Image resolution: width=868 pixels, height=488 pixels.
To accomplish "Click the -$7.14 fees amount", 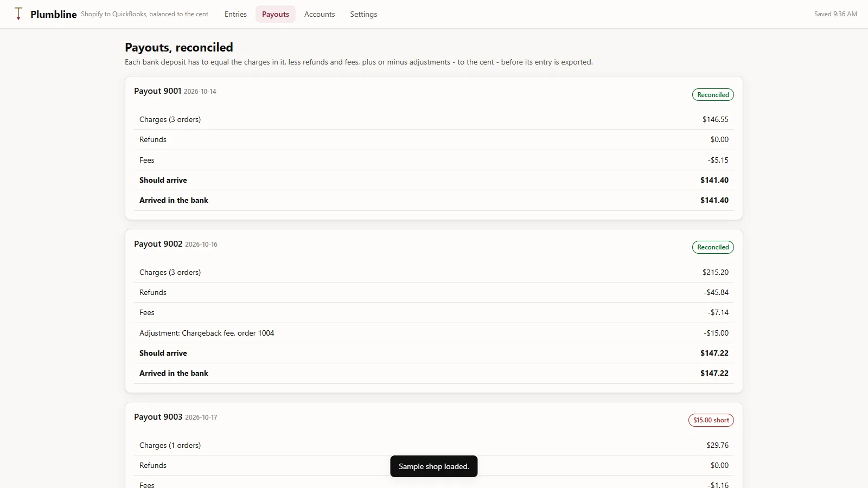I will click(718, 312).
